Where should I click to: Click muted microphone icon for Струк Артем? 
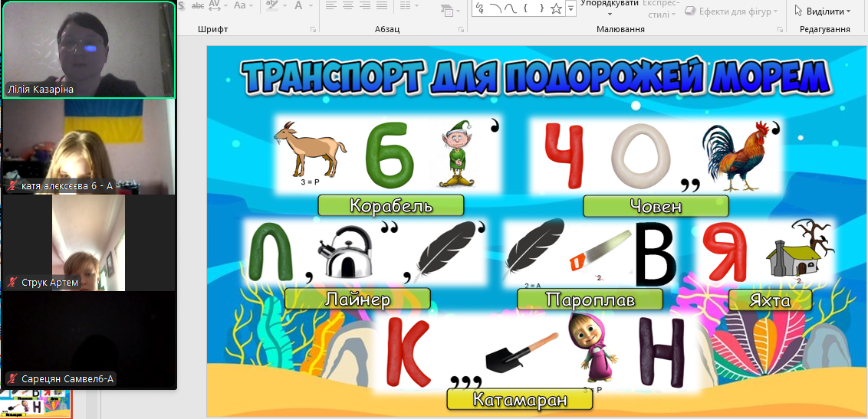tap(12, 283)
